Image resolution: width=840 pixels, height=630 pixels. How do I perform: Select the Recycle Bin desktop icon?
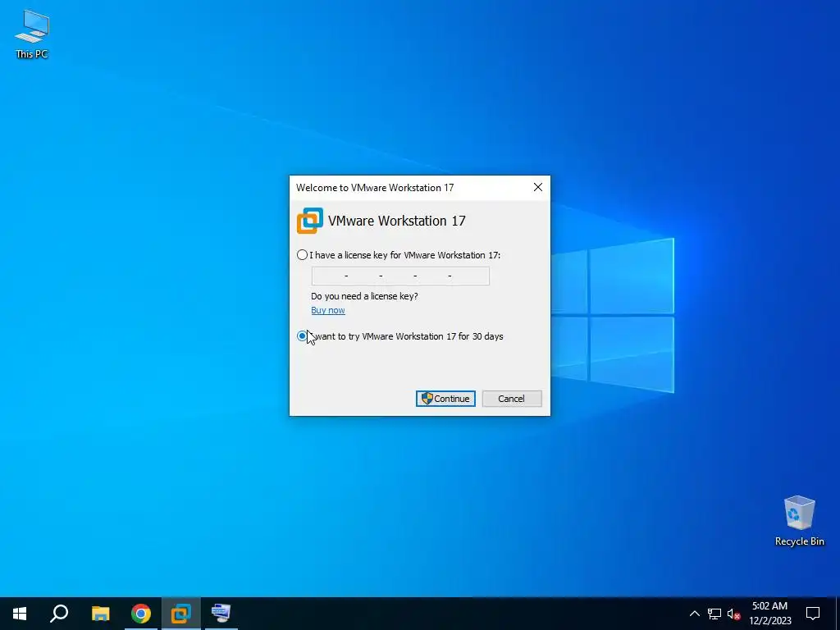pyautogui.click(x=799, y=521)
